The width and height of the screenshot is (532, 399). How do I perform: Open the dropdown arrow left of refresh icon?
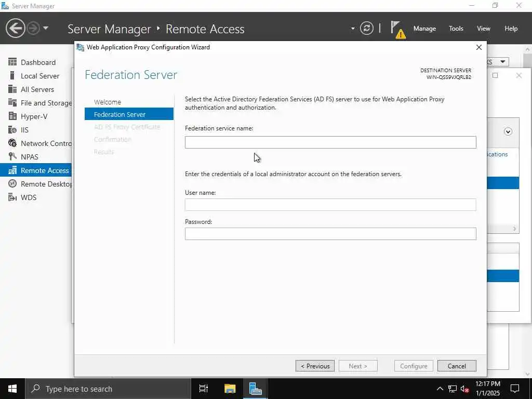click(353, 28)
